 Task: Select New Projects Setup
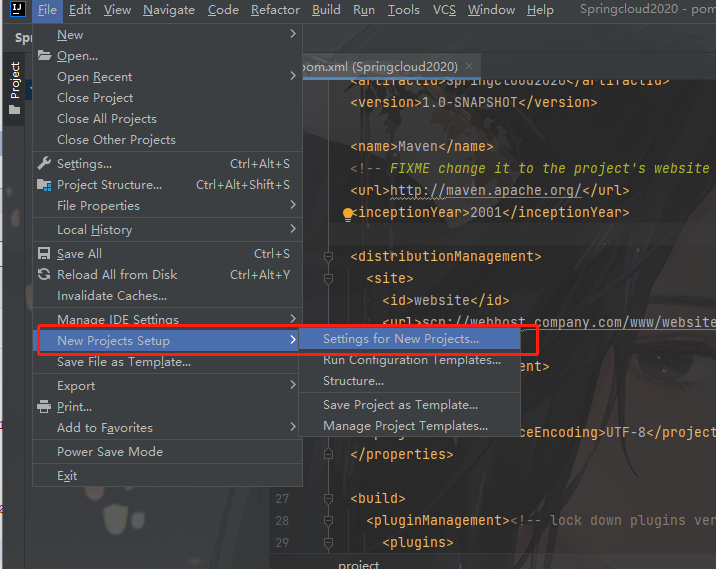tap(168, 341)
